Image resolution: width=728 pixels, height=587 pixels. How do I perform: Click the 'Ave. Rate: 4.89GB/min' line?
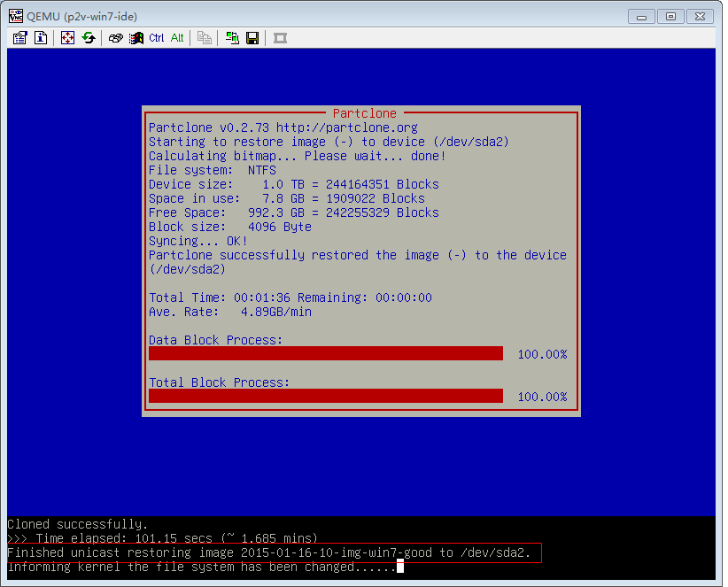[x=230, y=312]
